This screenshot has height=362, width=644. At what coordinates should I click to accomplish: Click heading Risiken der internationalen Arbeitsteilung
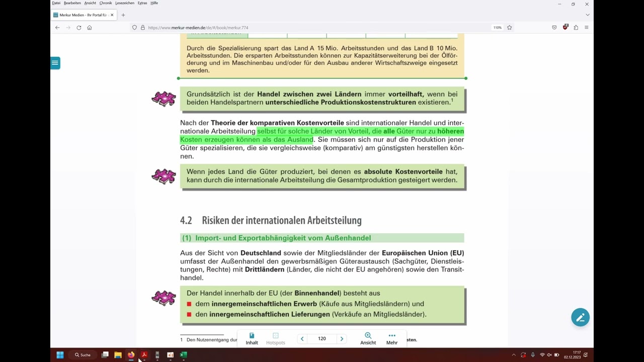click(282, 220)
